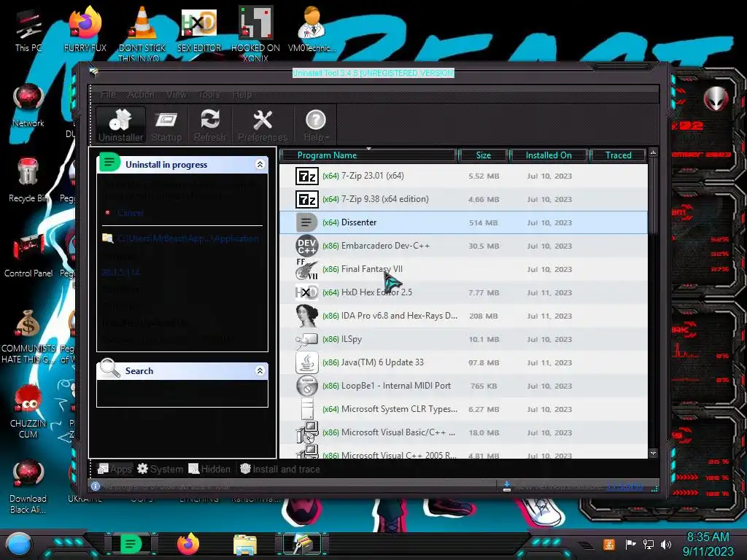Click Install and trace button
The height and width of the screenshot is (560, 747).
(279, 469)
